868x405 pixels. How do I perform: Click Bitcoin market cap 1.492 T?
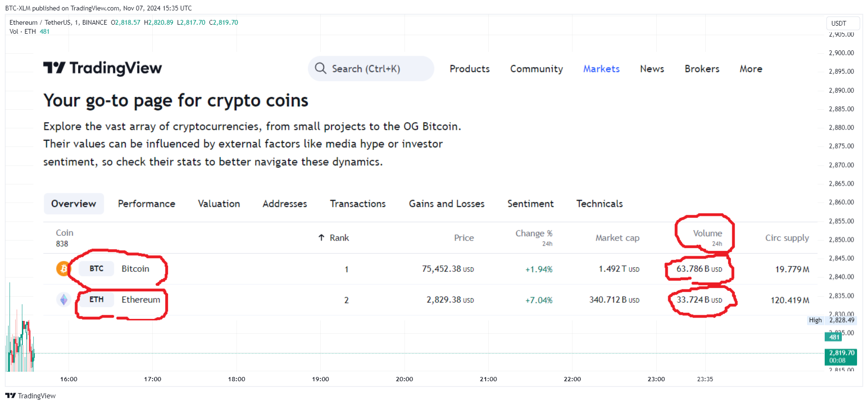click(619, 269)
